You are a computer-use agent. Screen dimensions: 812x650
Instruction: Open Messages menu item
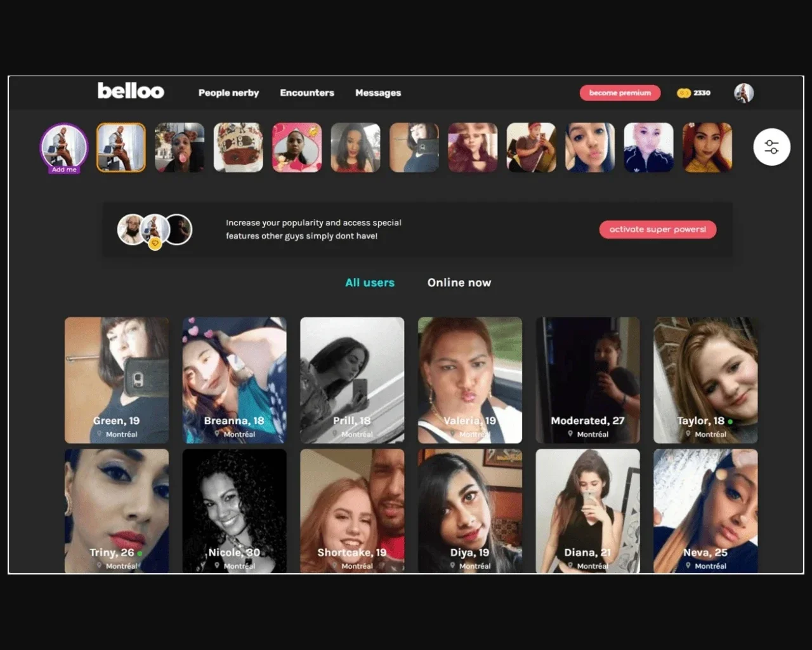[x=378, y=93]
